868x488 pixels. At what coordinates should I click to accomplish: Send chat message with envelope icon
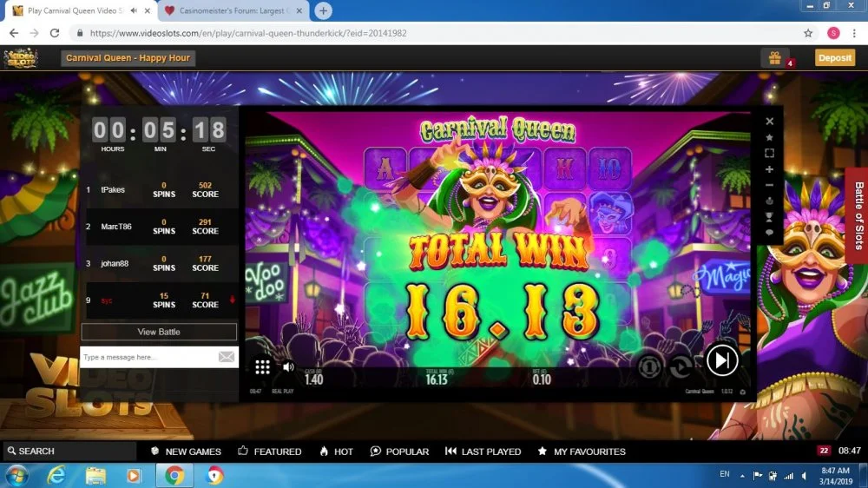point(227,357)
